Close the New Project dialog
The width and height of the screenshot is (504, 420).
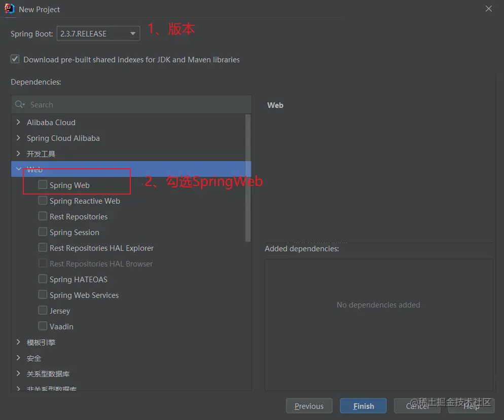(489, 9)
